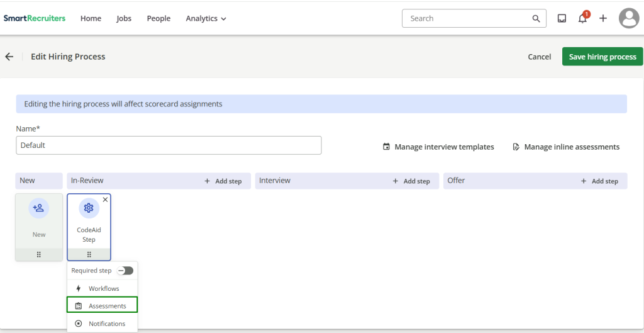Add step to the In-Review stage
Image resolution: width=644 pixels, height=333 pixels.
[223, 181]
